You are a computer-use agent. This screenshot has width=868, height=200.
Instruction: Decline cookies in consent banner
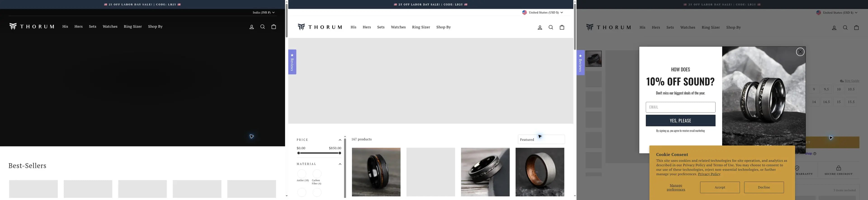[764, 188]
